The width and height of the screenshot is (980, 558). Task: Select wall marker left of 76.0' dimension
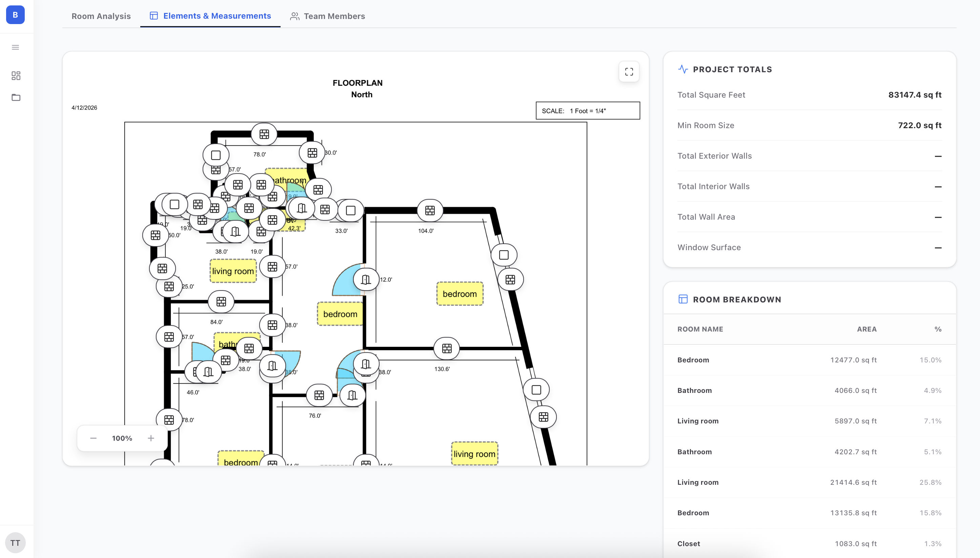319,395
